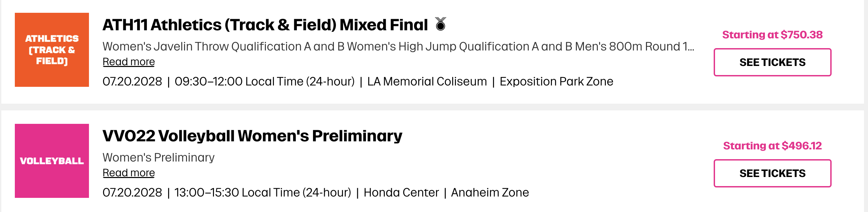
Task: Click the 09:30–12:00 Local Time text
Action: pos(265,81)
